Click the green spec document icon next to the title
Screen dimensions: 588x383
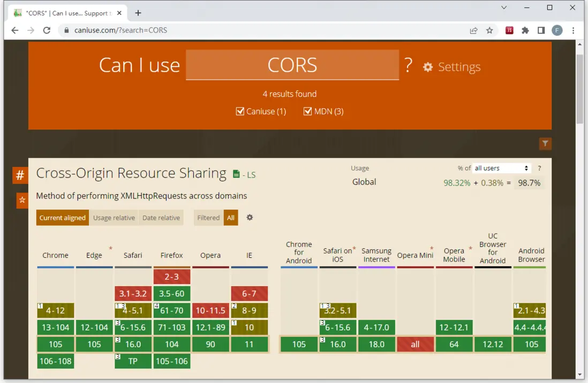(236, 174)
